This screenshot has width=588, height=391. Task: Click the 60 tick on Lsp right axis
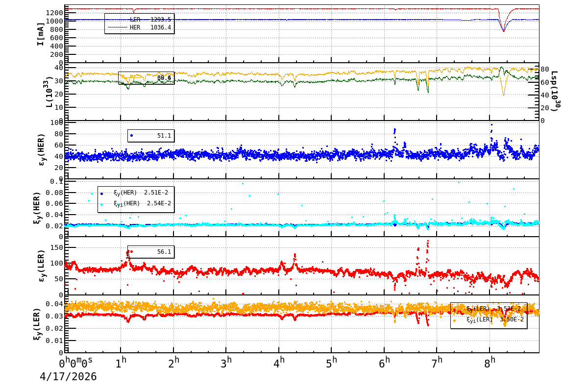pos(544,82)
